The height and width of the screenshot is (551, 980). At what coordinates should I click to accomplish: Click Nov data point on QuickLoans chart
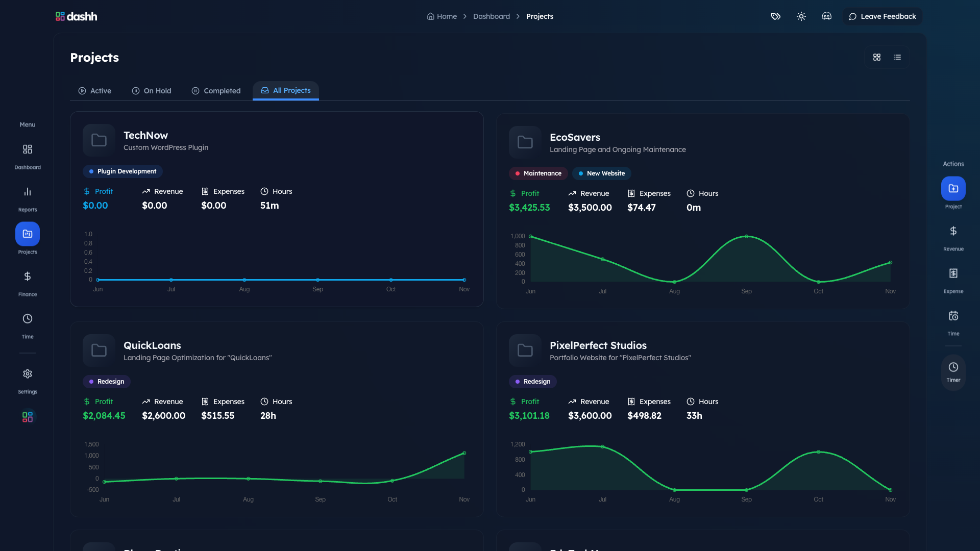[x=464, y=453]
